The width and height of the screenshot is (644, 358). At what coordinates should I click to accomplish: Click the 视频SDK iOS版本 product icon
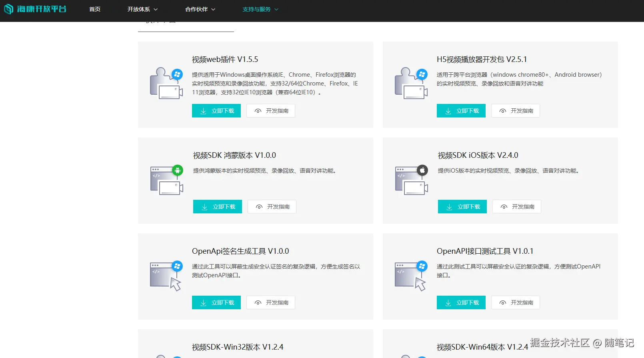[x=412, y=180]
